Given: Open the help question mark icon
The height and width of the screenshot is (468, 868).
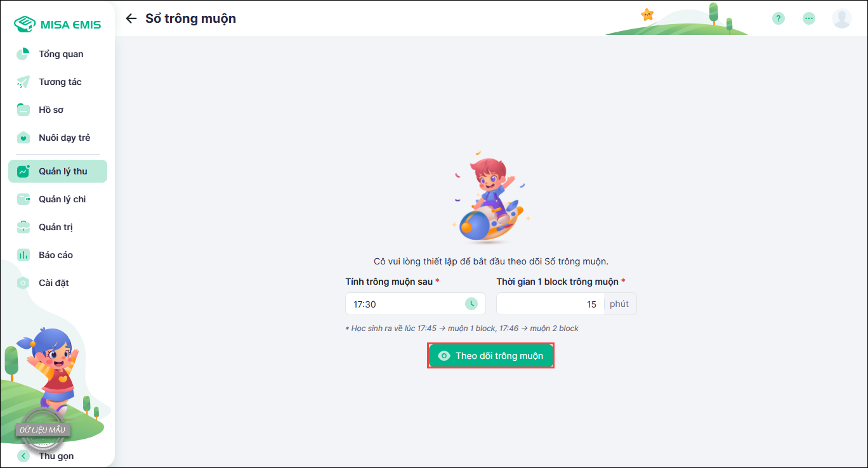Looking at the screenshot, I should 779,18.
